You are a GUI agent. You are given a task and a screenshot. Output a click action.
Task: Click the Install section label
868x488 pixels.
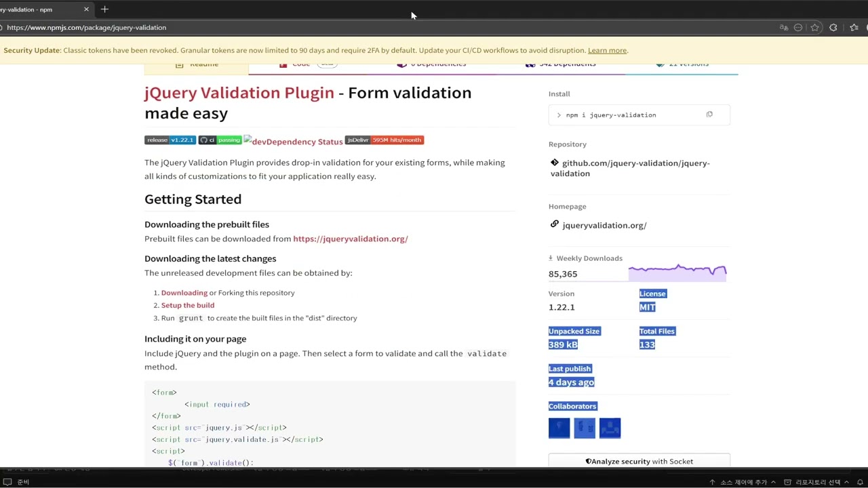pyautogui.click(x=559, y=94)
